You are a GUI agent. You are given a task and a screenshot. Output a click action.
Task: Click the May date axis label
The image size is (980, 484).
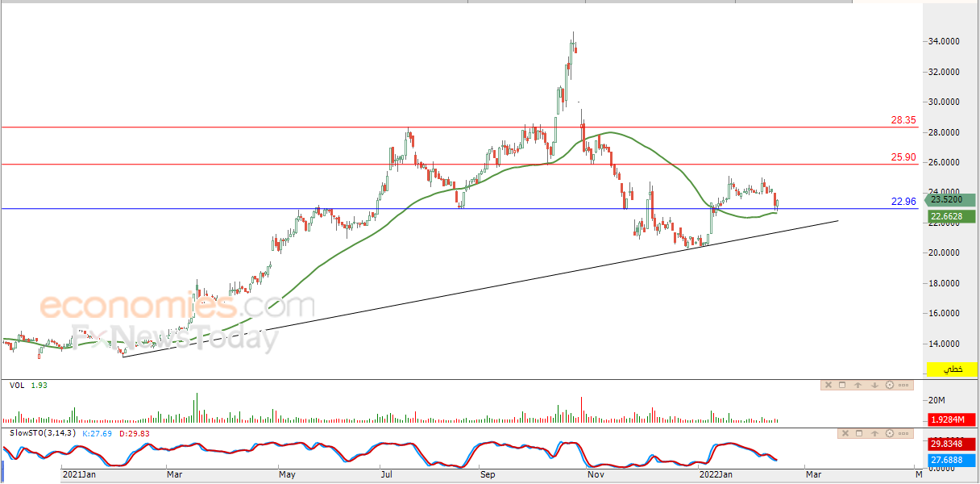coord(288,476)
